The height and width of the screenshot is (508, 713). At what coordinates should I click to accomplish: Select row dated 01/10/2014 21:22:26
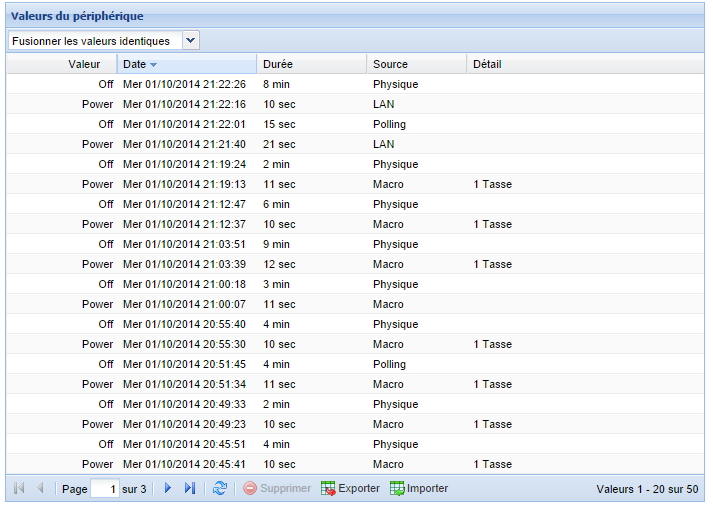(x=355, y=84)
